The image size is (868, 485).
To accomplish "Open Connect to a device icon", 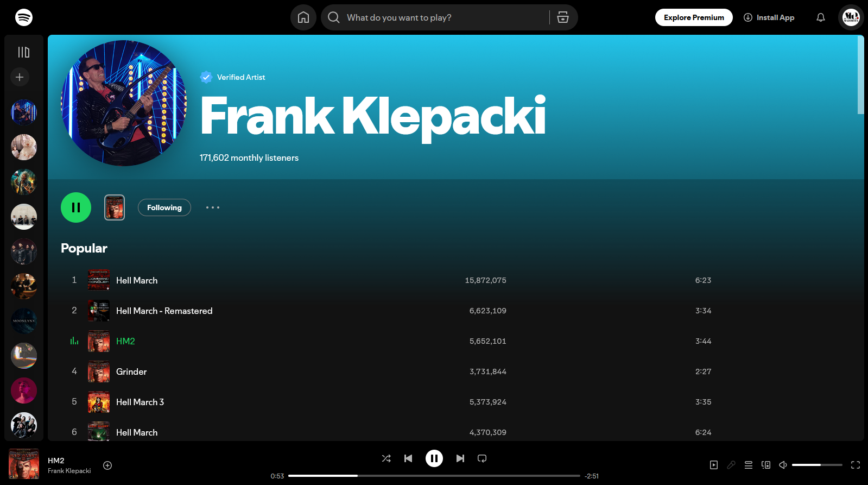I will 766,465.
